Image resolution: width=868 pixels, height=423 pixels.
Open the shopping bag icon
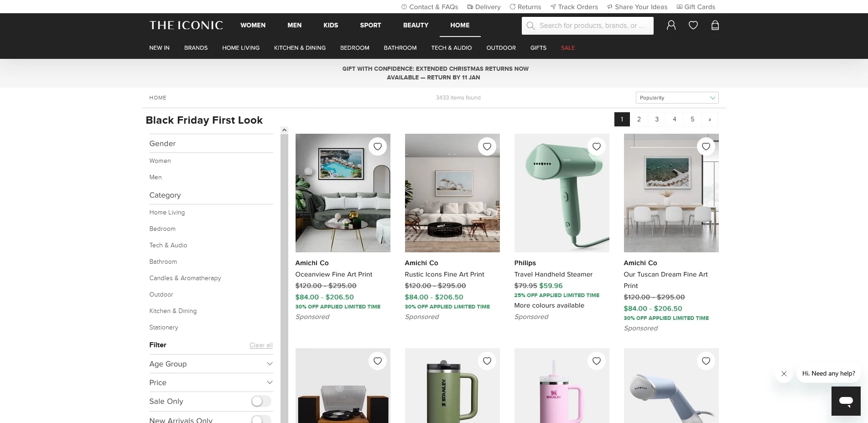715,26
